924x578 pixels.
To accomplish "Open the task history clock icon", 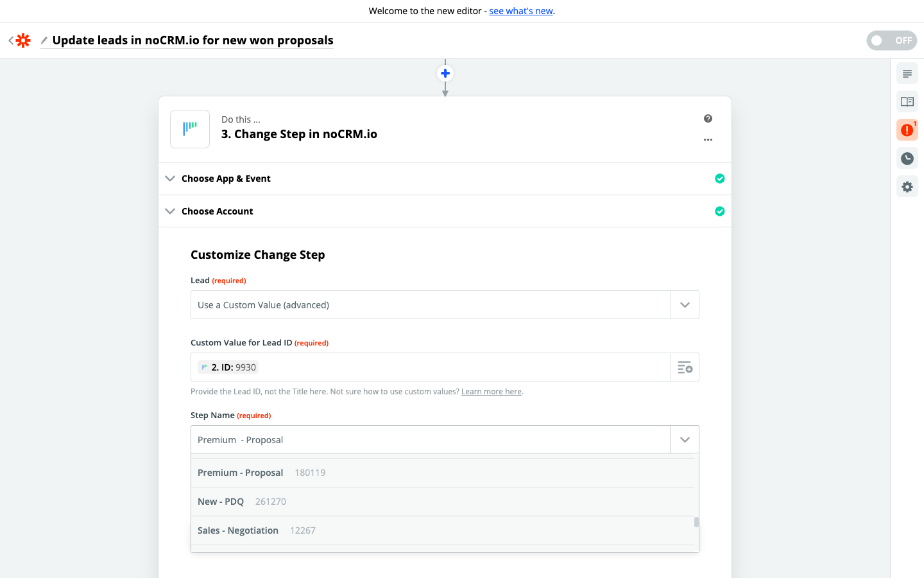I will coord(907,159).
